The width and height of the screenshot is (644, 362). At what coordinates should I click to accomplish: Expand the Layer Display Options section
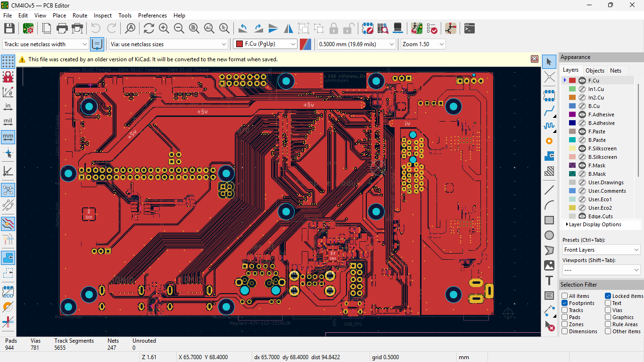point(567,224)
